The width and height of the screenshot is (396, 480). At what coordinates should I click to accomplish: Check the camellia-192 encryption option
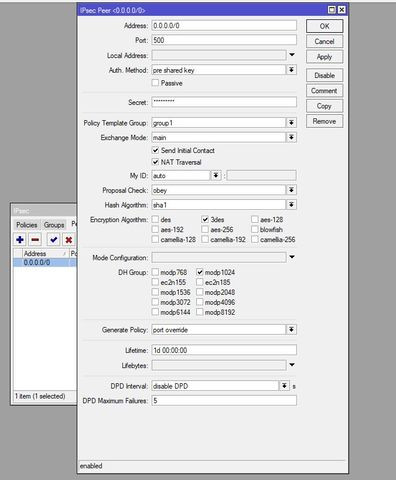(205, 239)
